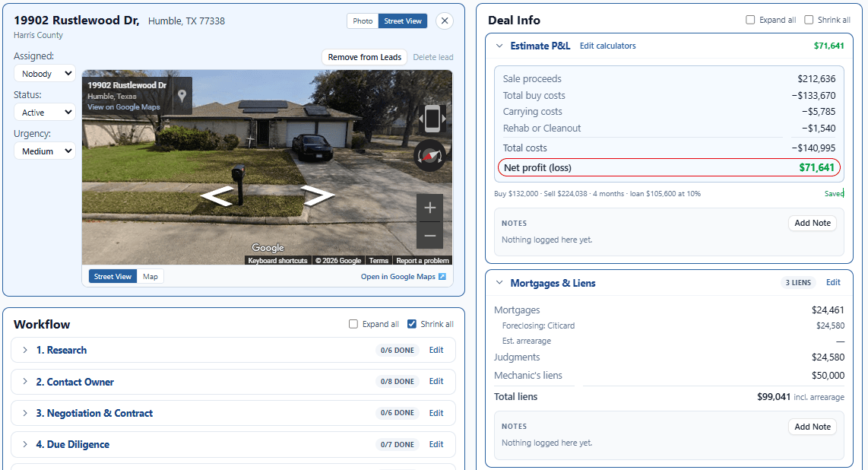Click external link icon beside Open in Google Maps
The height and width of the screenshot is (470, 868).
[x=442, y=277]
